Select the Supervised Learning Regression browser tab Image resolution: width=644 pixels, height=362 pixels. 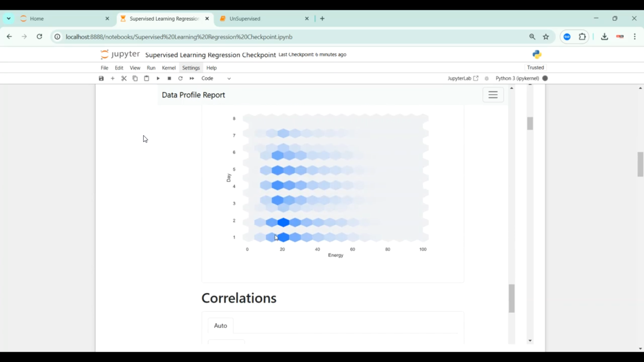(x=165, y=18)
